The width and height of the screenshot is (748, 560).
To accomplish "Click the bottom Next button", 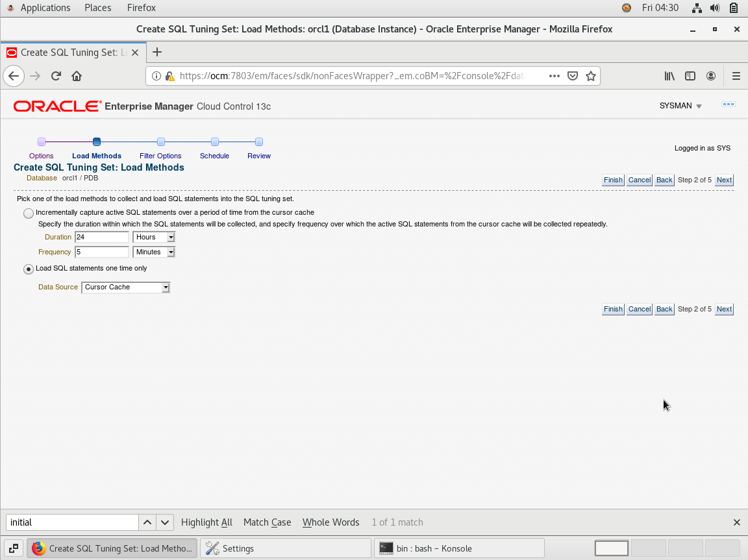I will [724, 310].
